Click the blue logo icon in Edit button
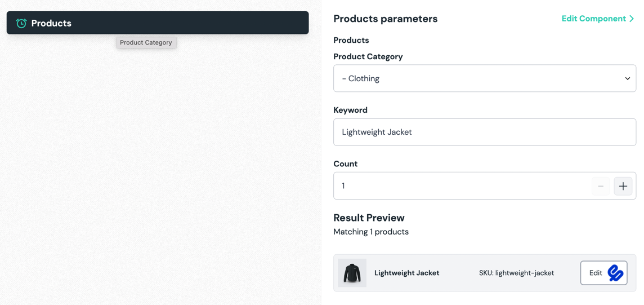Screen dimensions: 644x305 tap(615, 273)
